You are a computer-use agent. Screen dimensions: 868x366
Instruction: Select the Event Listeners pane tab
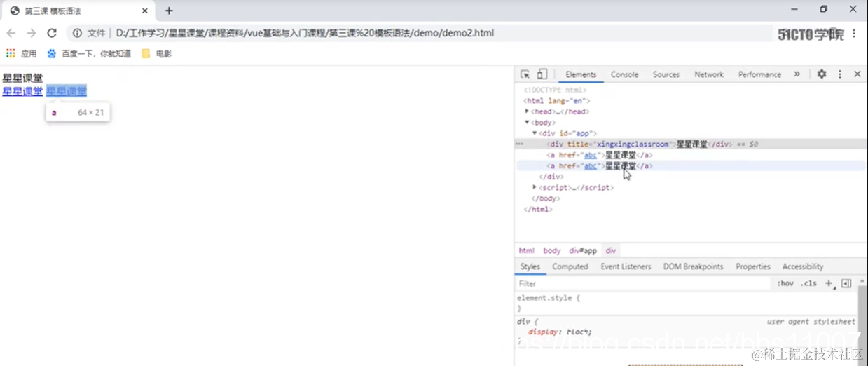[x=626, y=266]
